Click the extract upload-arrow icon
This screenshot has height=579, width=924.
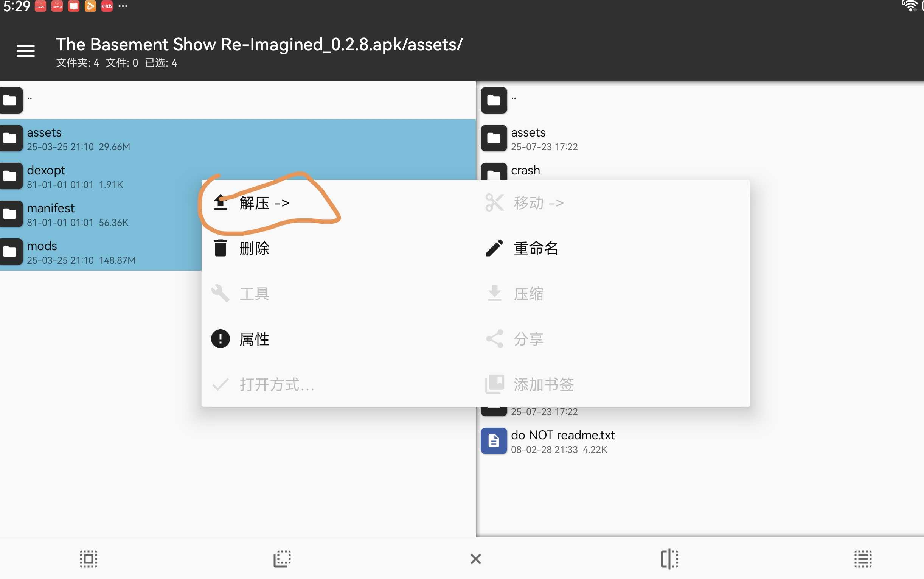[221, 202]
